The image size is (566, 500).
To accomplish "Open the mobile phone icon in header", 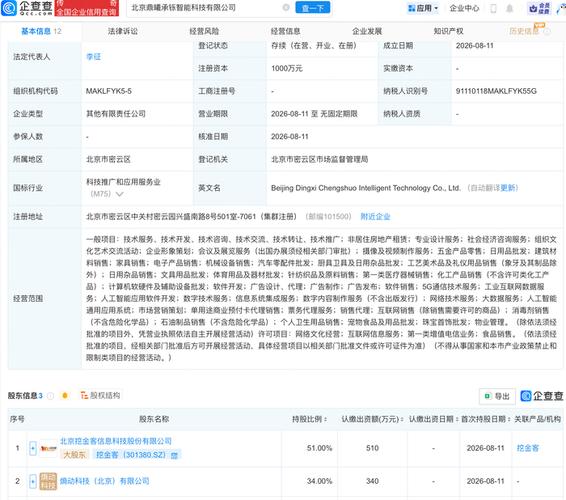I will (x=493, y=8).
